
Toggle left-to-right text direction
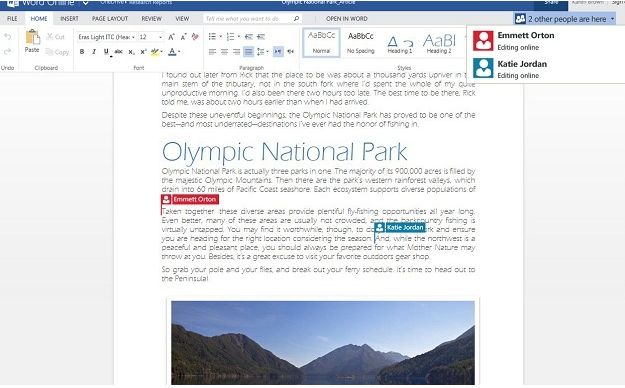pos(278,52)
